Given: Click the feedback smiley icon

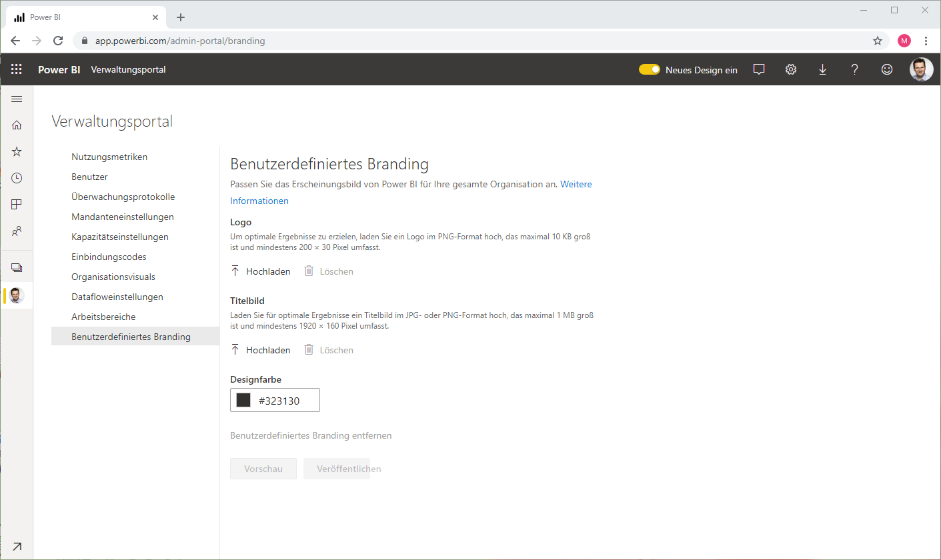Looking at the screenshot, I should click(x=887, y=69).
